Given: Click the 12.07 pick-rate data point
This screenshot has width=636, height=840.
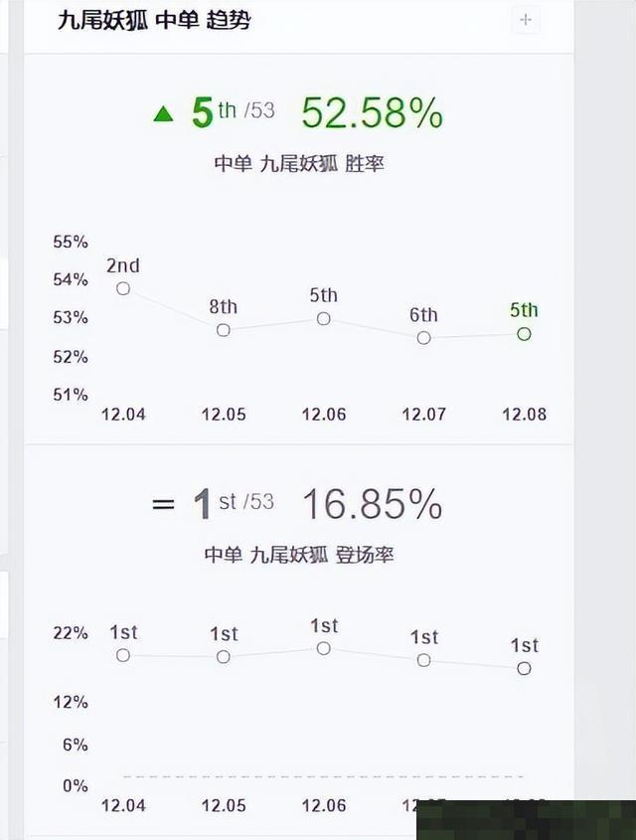Looking at the screenshot, I should [x=423, y=660].
